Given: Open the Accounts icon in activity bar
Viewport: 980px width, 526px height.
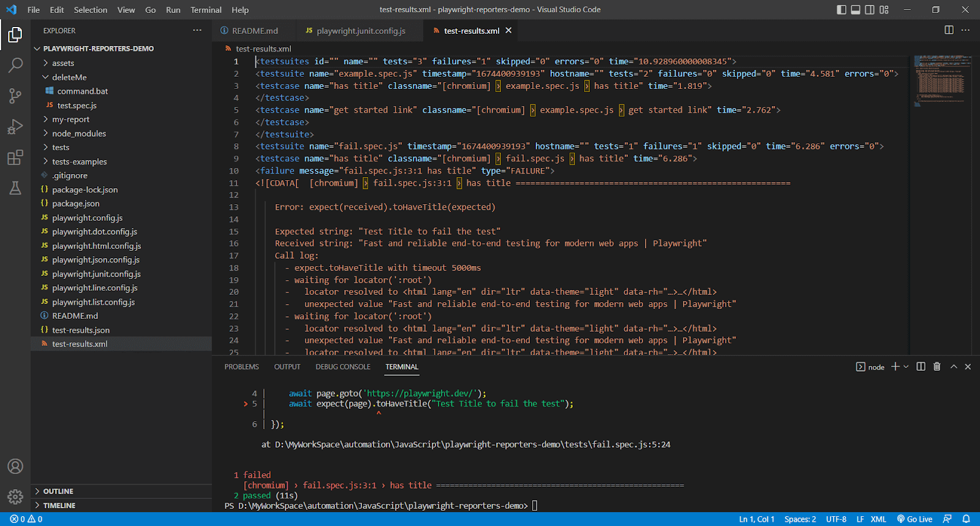Looking at the screenshot, I should click(x=15, y=467).
